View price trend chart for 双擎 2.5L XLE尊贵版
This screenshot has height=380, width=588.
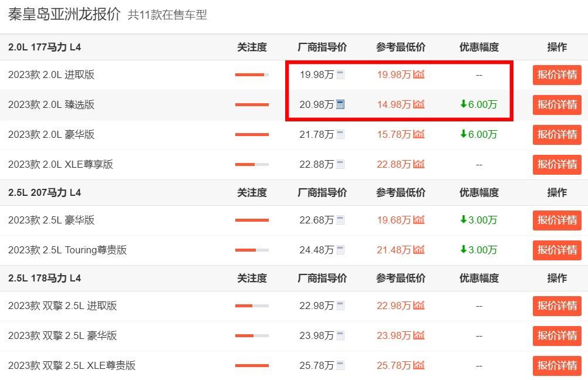pyautogui.click(x=419, y=365)
